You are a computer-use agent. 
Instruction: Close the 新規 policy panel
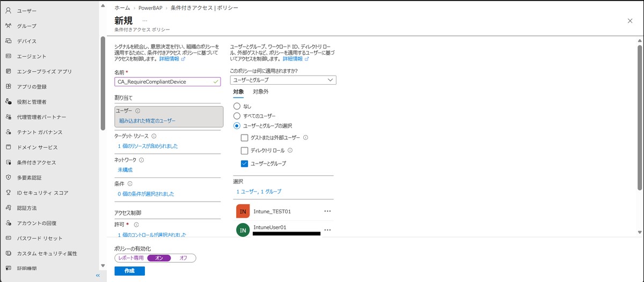pyautogui.click(x=630, y=20)
